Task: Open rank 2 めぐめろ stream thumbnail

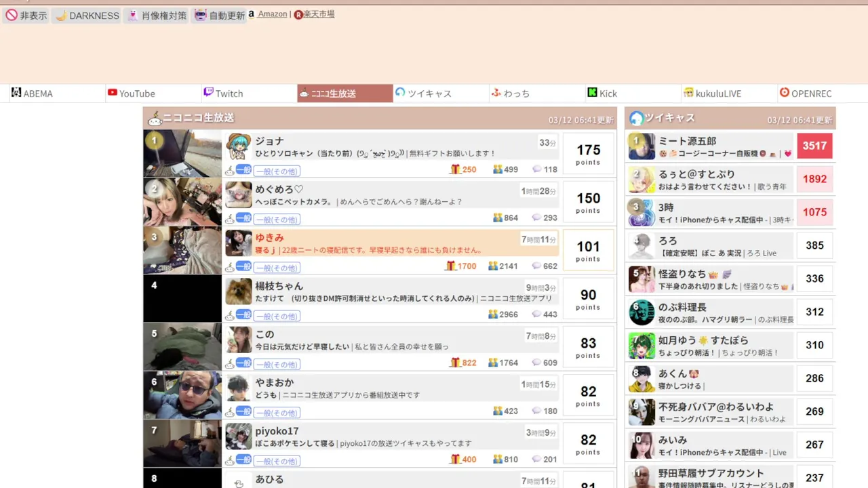Action: coord(182,202)
